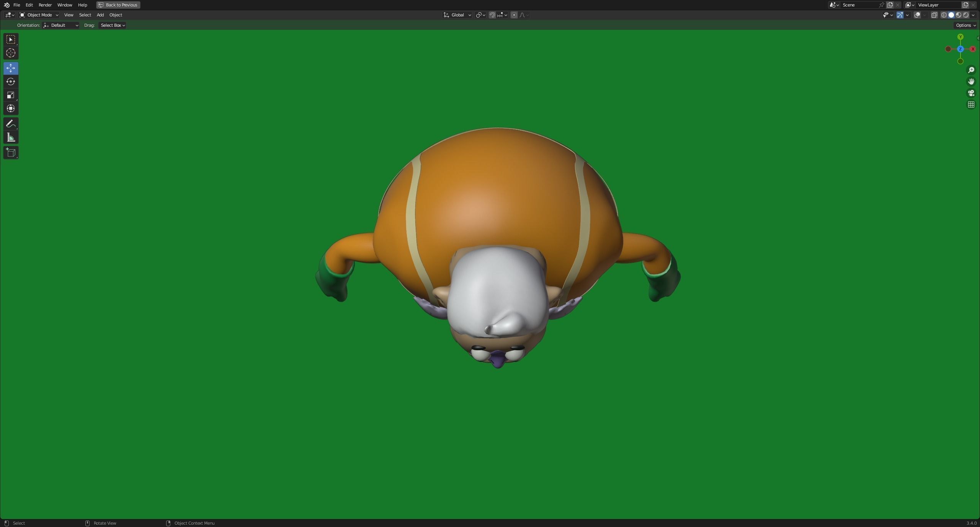
Task: Select the Add Cube tool
Action: tap(11, 153)
